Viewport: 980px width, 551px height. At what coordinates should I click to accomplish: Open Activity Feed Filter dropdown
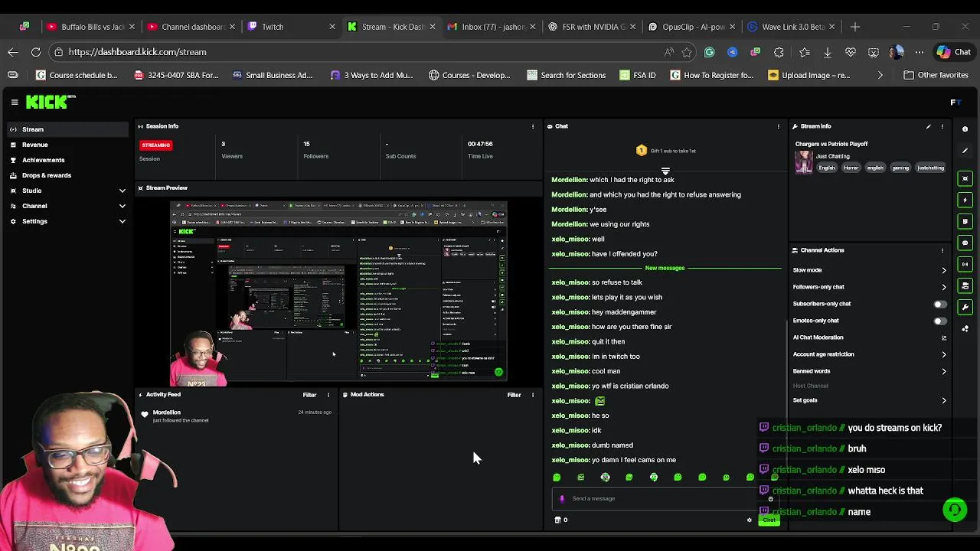tap(309, 395)
